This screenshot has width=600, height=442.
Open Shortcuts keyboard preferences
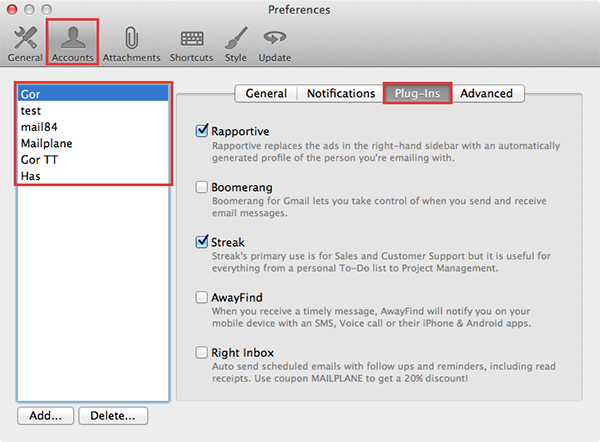click(x=191, y=43)
